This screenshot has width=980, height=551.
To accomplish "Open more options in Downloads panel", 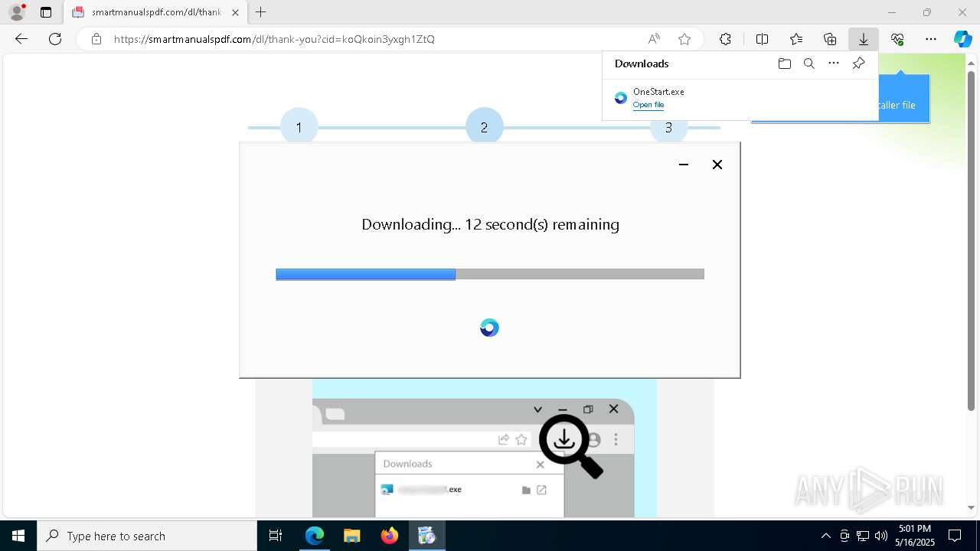I will pyautogui.click(x=834, y=64).
